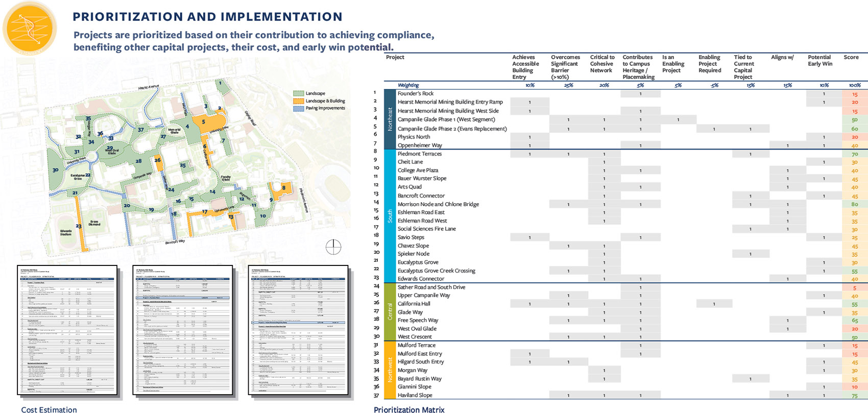This screenshot has width=868, height=413.
Task: Click the orange Landscape & Building legend swatch
Action: [x=298, y=101]
